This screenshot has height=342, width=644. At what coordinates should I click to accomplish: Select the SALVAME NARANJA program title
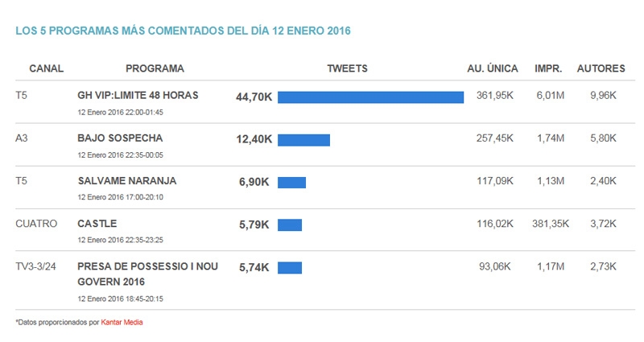click(x=126, y=181)
